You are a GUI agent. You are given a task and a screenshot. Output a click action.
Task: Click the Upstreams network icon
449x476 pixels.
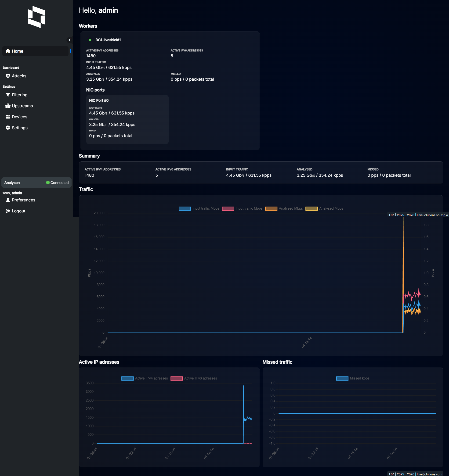[x=8, y=106]
